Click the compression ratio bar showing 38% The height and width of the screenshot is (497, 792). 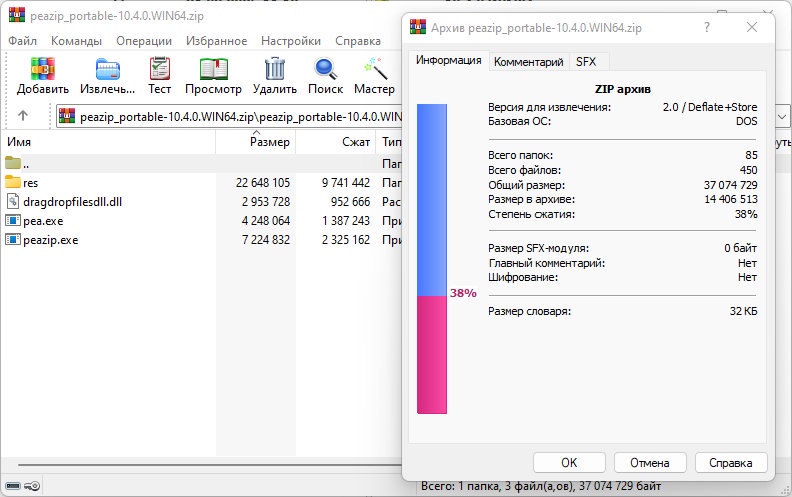tap(432, 259)
